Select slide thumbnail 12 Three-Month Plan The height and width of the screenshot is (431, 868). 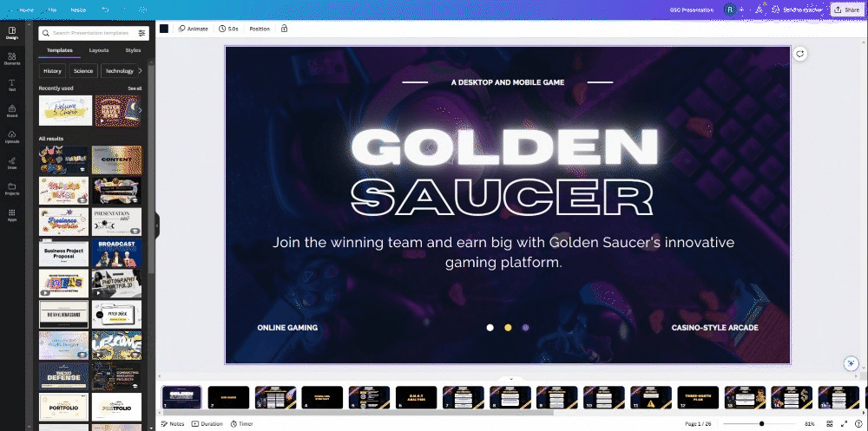point(698,398)
